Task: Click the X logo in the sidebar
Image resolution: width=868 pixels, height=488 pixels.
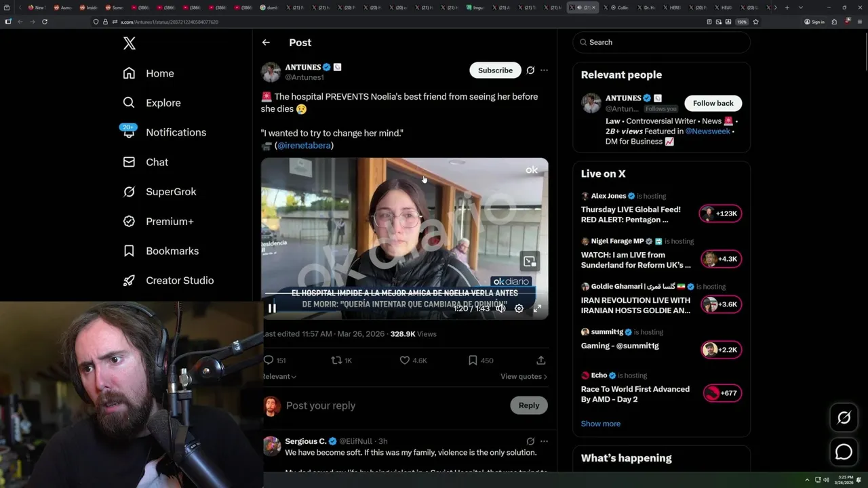Action: pos(130,44)
